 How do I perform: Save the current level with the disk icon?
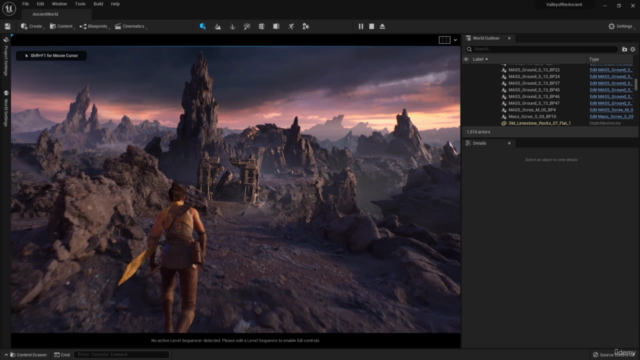click(x=7, y=27)
